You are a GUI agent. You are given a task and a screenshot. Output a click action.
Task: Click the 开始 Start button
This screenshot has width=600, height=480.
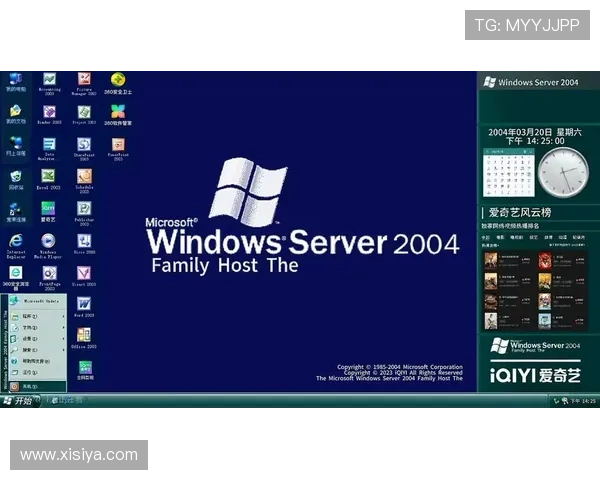point(19,401)
